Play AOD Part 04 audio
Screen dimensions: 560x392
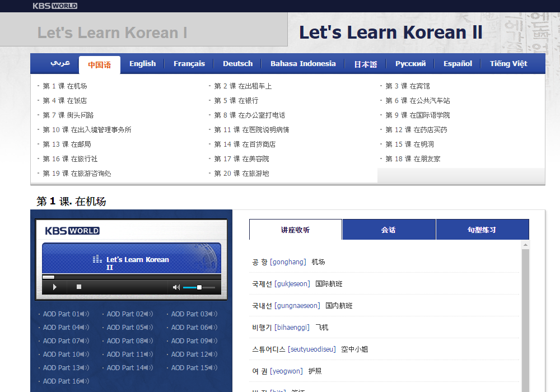[66, 328]
